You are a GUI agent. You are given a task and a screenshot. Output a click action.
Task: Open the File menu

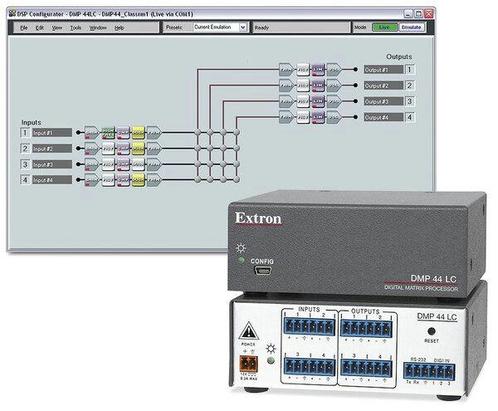24,28
